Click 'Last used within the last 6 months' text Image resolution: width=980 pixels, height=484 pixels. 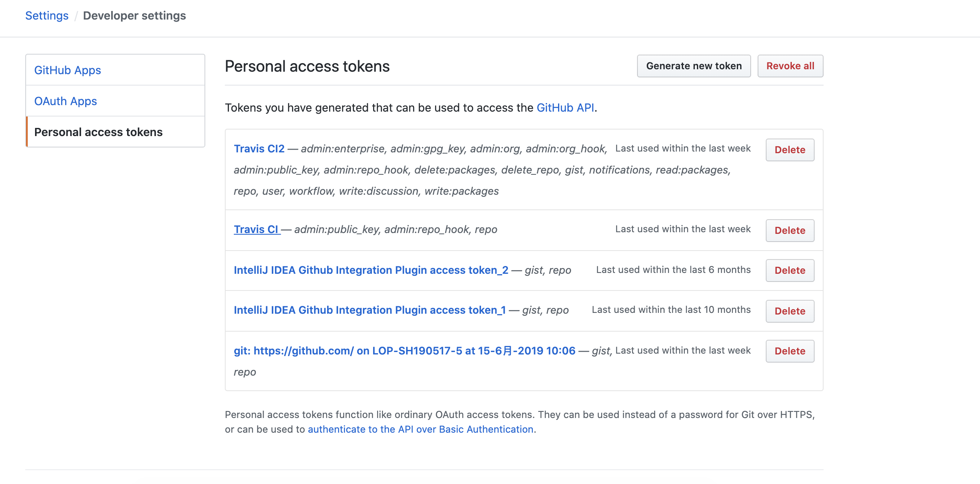tap(673, 270)
